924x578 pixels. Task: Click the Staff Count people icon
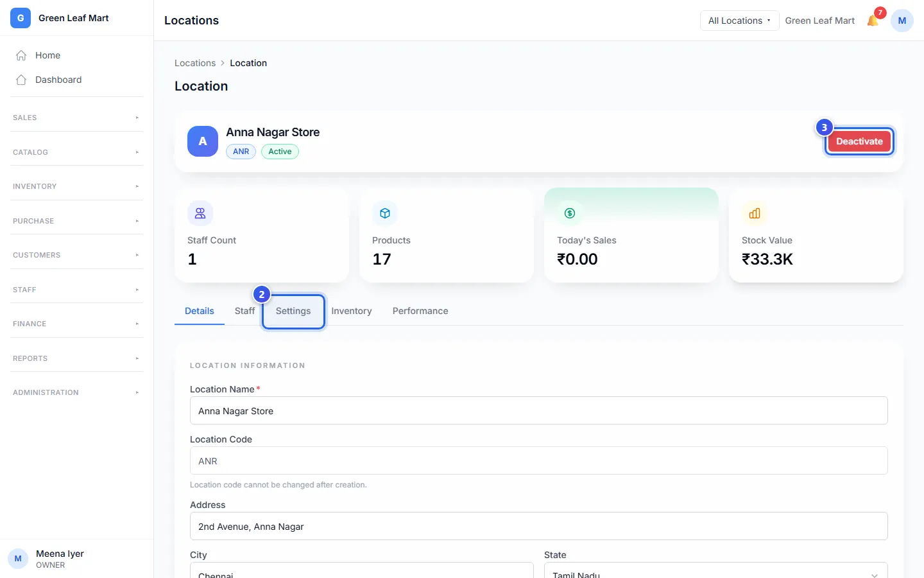coord(200,213)
